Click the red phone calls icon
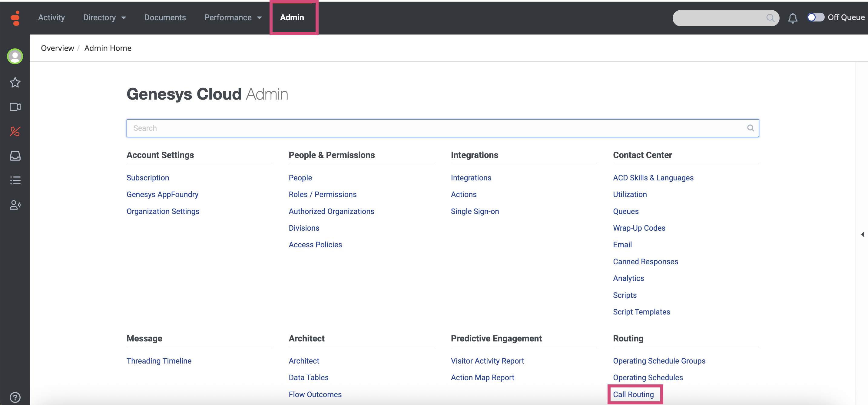This screenshot has height=405, width=868. pos(15,131)
